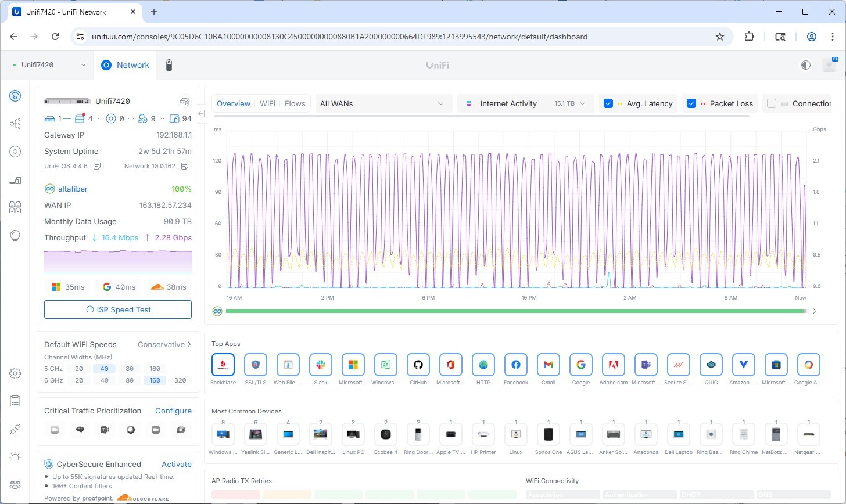Enable the Connection checkbox
Screen dimensions: 846x504
click(x=772, y=103)
